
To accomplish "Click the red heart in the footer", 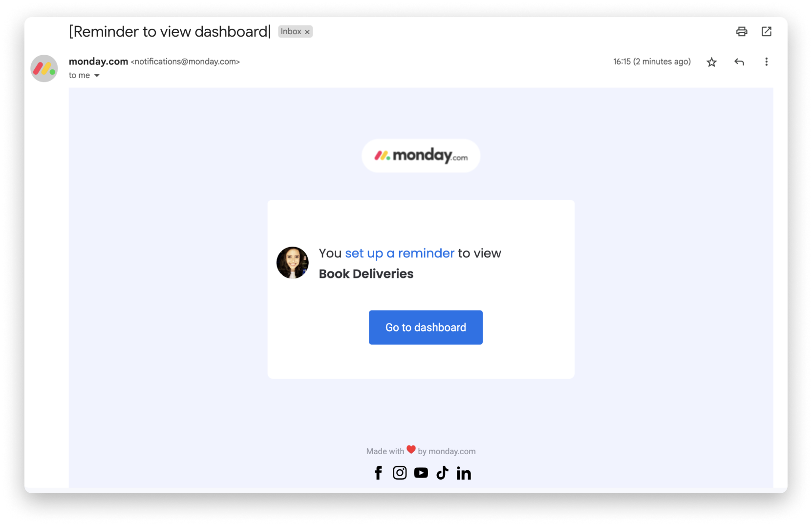I will click(x=411, y=449).
